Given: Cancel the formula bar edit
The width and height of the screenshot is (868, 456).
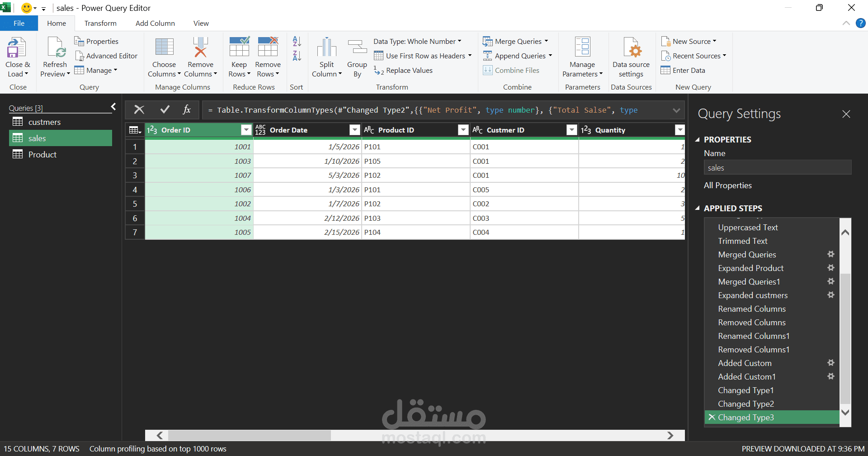Looking at the screenshot, I should [x=139, y=109].
